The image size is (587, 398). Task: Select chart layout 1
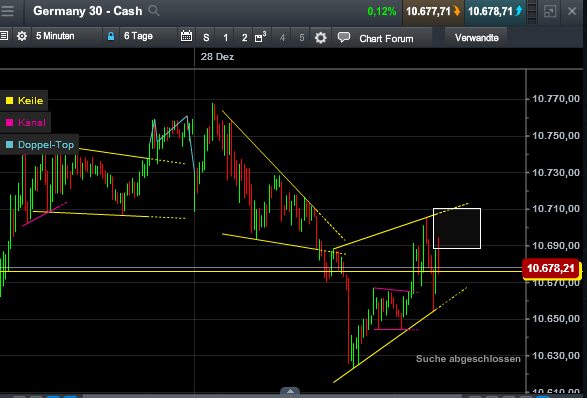[225, 37]
